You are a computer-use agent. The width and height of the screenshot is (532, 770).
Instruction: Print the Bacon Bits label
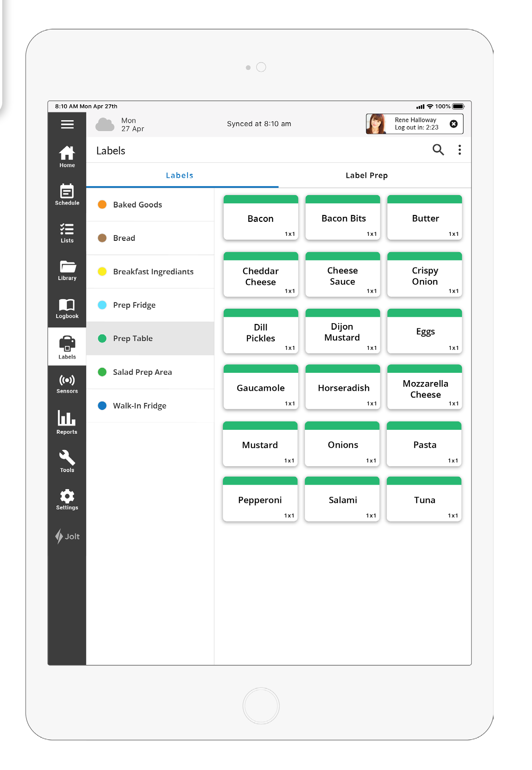click(343, 218)
